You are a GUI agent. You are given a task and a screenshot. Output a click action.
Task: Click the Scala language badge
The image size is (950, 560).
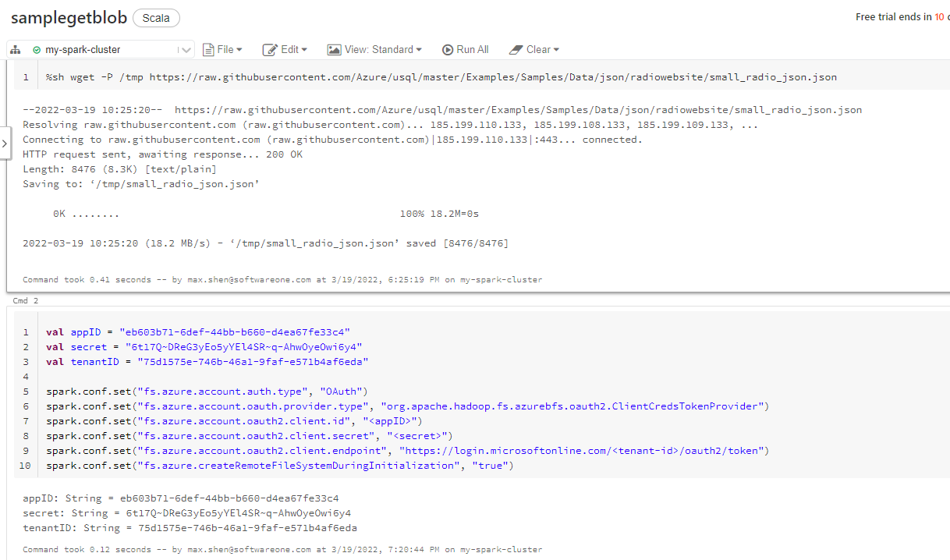click(156, 17)
